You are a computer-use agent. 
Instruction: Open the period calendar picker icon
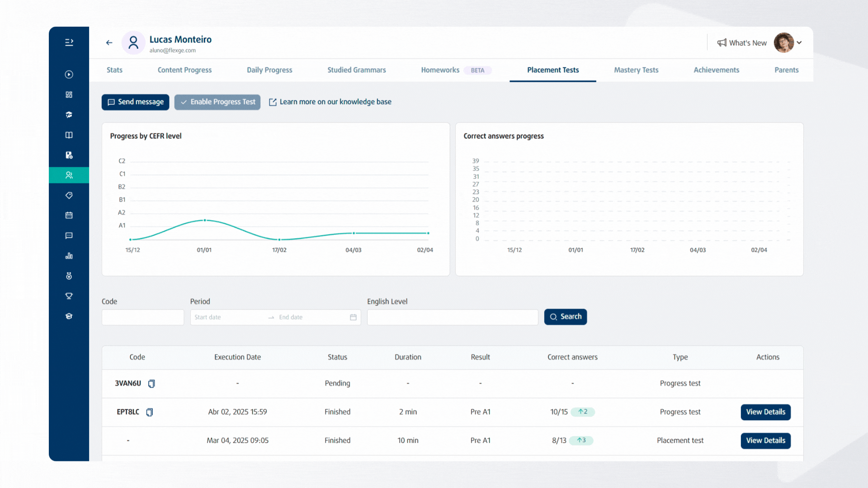353,317
